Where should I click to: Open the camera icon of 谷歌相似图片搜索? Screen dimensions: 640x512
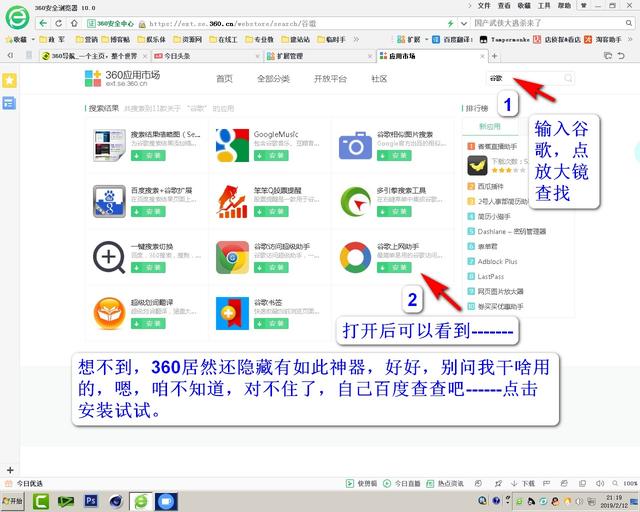355,145
